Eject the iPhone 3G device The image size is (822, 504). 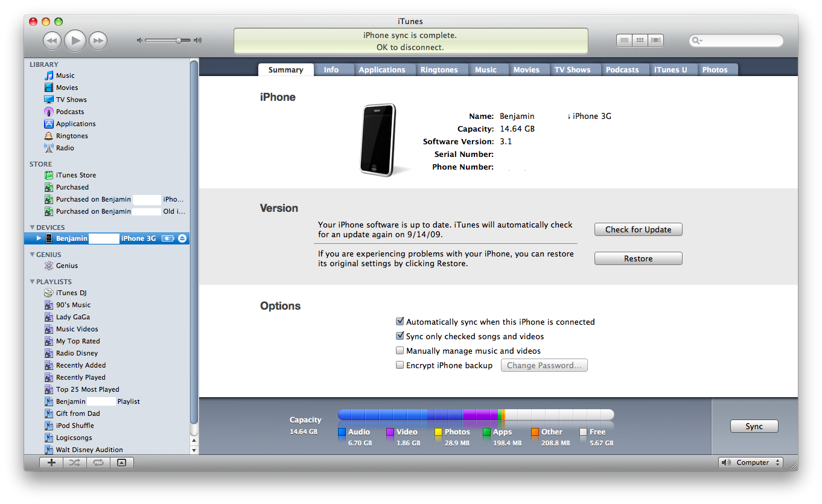click(x=183, y=238)
